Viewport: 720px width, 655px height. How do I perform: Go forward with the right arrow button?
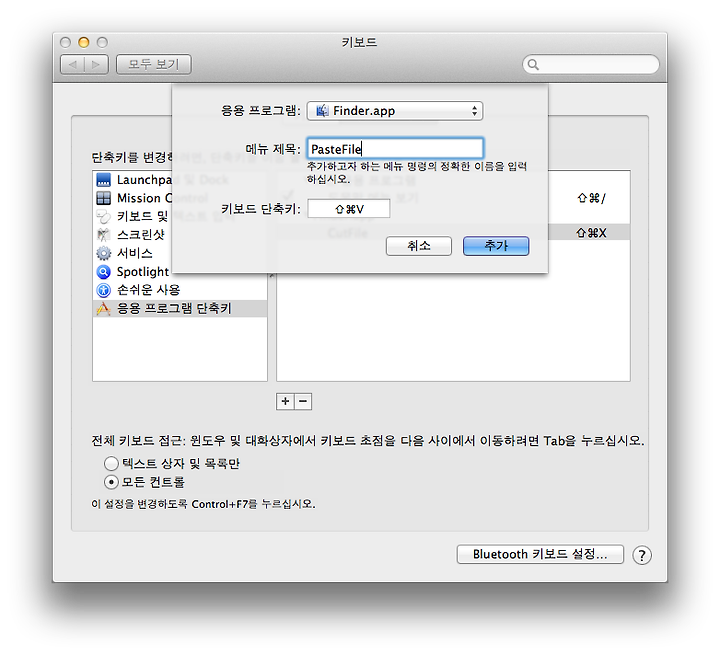tap(96, 64)
